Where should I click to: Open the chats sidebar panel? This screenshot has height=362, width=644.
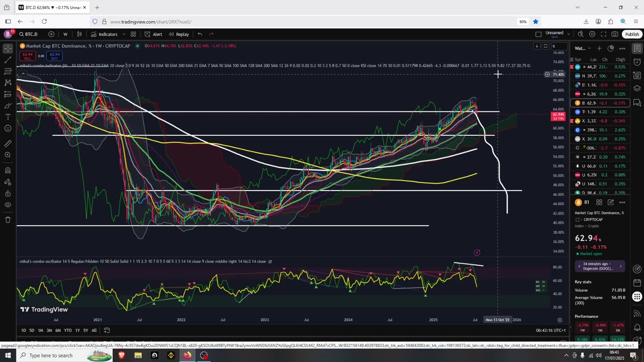[x=637, y=103]
